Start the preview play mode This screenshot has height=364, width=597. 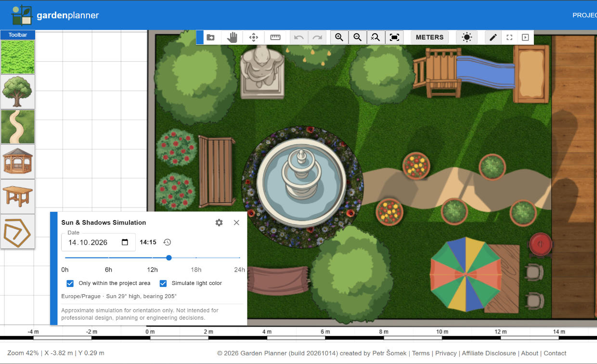(525, 38)
